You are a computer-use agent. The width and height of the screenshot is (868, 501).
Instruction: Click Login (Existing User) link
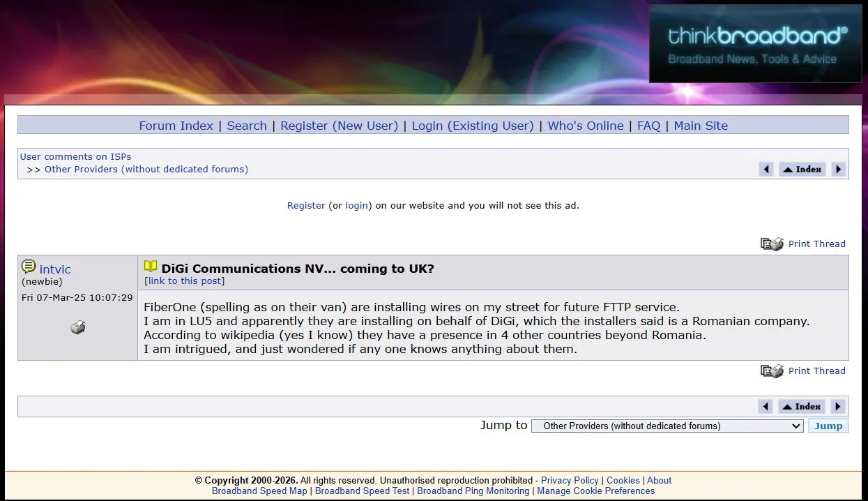[x=472, y=126]
